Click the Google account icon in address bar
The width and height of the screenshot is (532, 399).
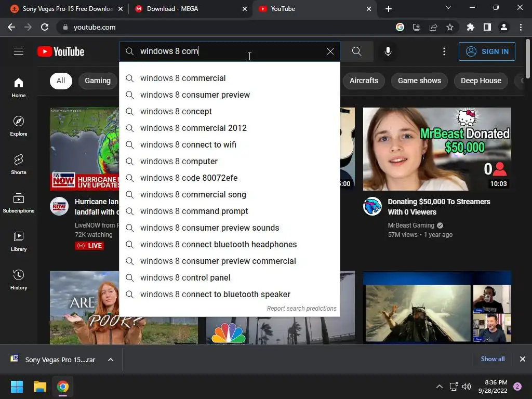click(x=400, y=27)
